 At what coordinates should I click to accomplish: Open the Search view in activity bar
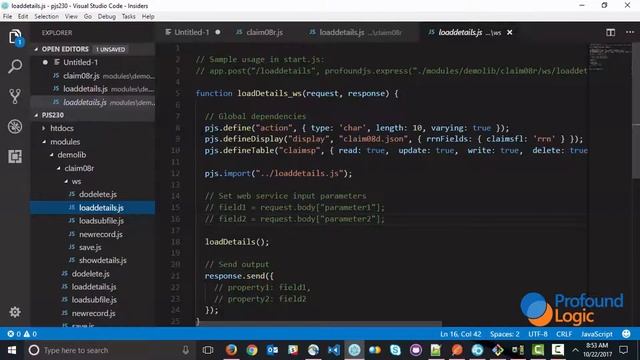15,66
